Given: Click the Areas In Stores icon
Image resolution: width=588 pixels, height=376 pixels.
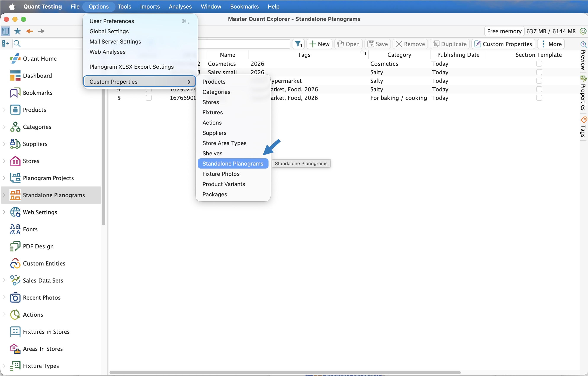Looking at the screenshot, I should (15, 349).
